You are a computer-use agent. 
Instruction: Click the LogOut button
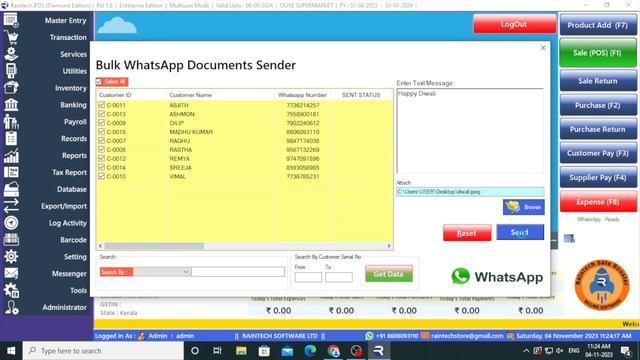tap(514, 24)
